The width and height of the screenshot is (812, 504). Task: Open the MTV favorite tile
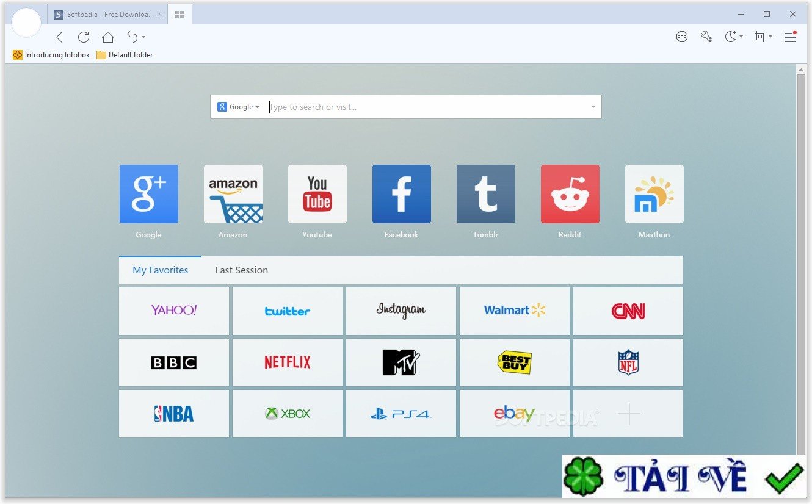coord(401,362)
